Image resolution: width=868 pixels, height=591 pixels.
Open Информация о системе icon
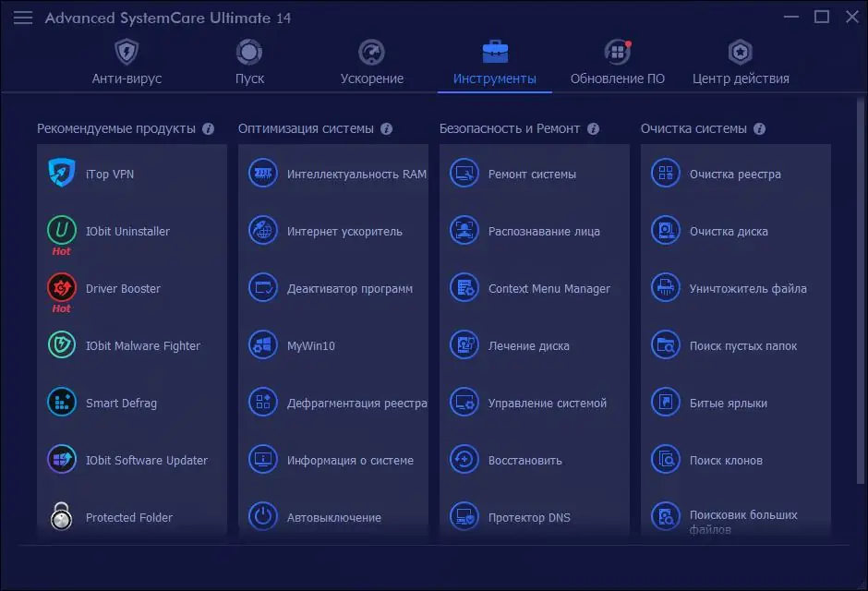(263, 459)
